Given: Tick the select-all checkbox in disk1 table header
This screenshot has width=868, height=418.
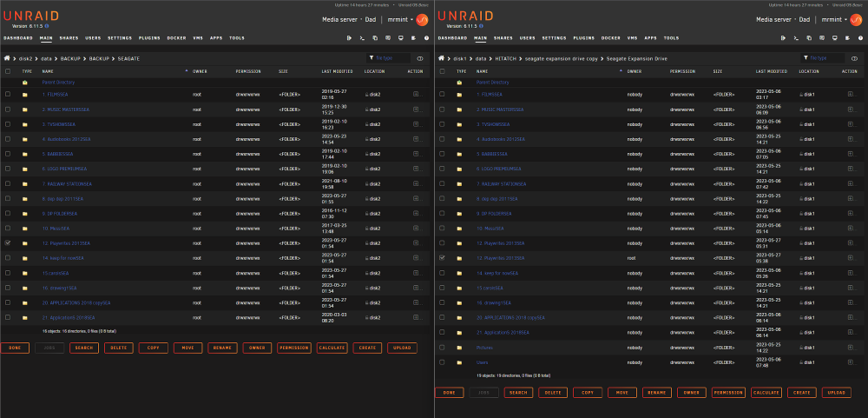Looking at the screenshot, I should (x=442, y=71).
